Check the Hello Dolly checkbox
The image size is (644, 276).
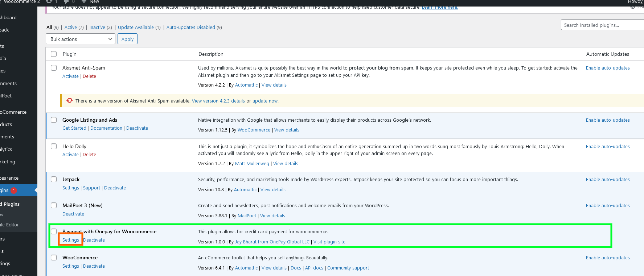pyautogui.click(x=54, y=146)
